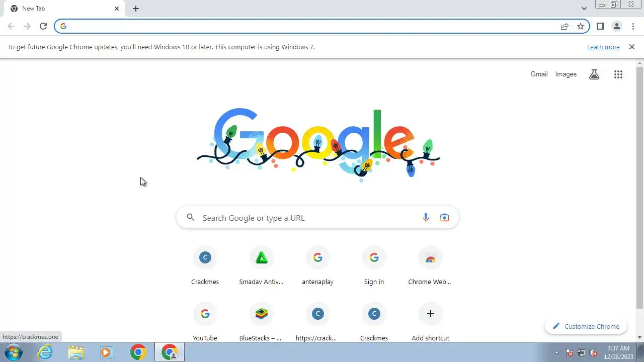644x362 pixels.
Task: Open Chrome's three-dot menu
Action: pos(633,26)
